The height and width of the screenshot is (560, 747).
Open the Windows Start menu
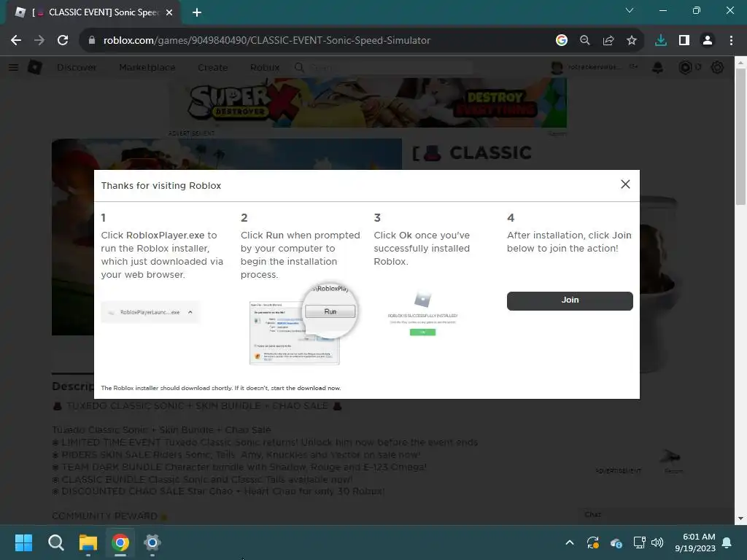pyautogui.click(x=23, y=542)
